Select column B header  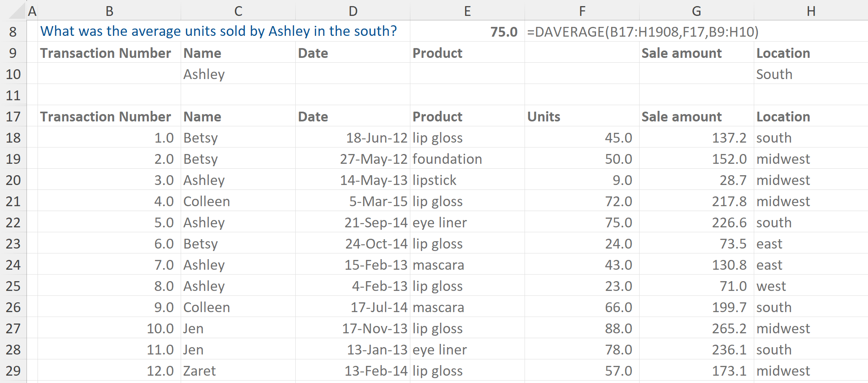point(109,11)
